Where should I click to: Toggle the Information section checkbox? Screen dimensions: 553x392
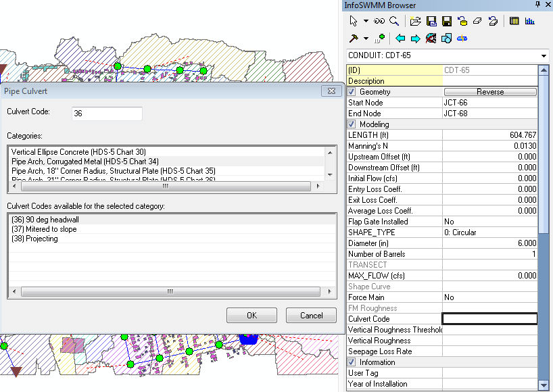(352, 362)
